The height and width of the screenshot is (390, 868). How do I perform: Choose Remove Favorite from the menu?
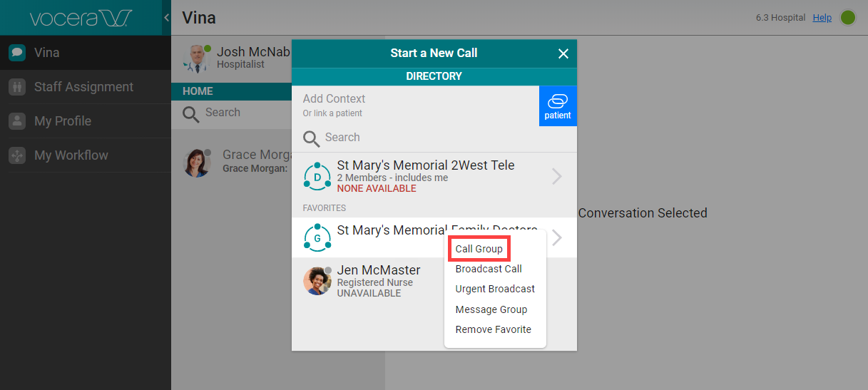[494, 329]
